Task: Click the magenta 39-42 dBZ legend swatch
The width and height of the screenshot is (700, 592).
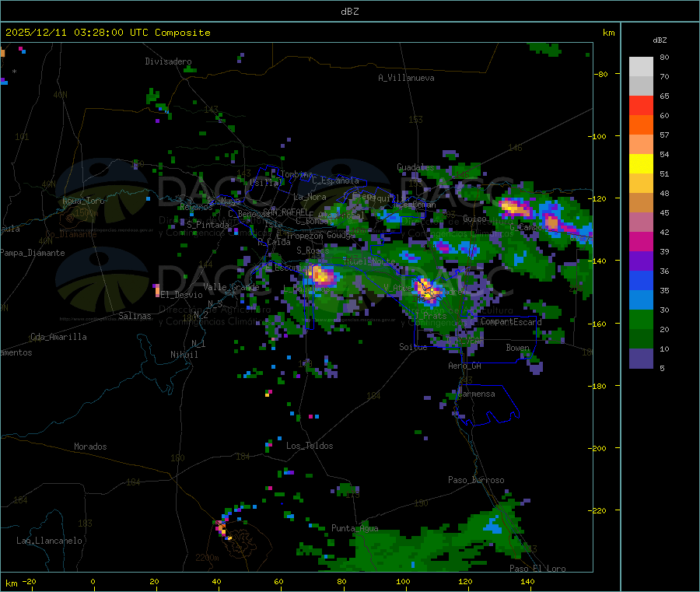Action: 641,241
